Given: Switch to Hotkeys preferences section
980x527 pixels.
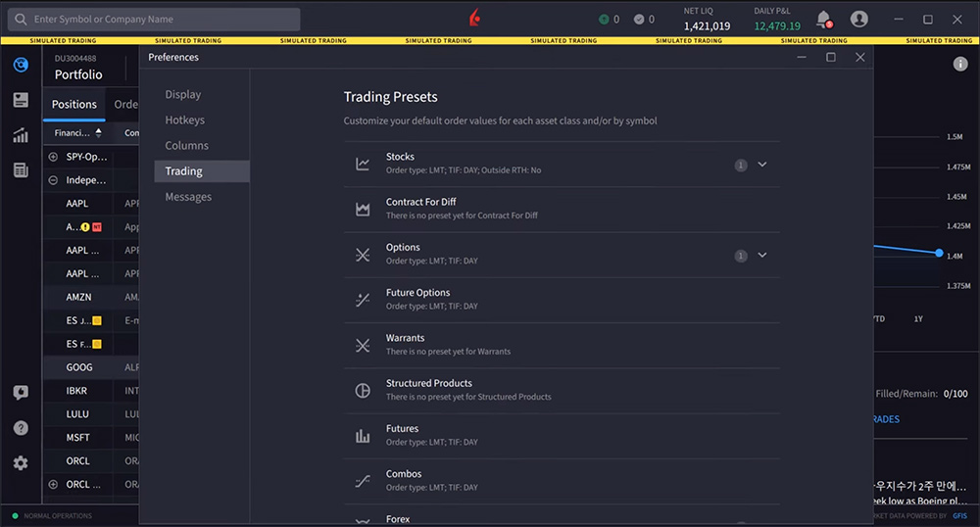Looking at the screenshot, I should tap(184, 120).
